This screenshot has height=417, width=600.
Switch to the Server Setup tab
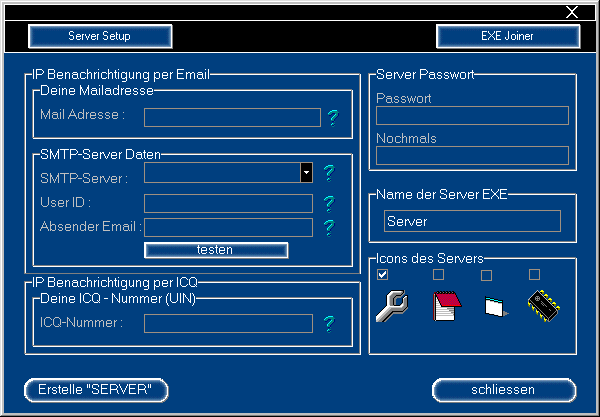[100, 36]
